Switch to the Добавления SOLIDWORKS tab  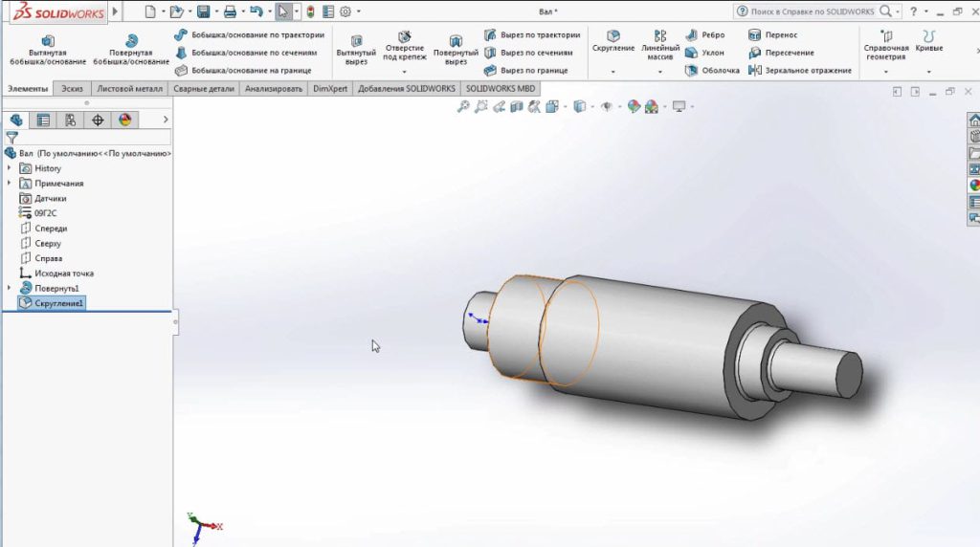[x=406, y=89]
